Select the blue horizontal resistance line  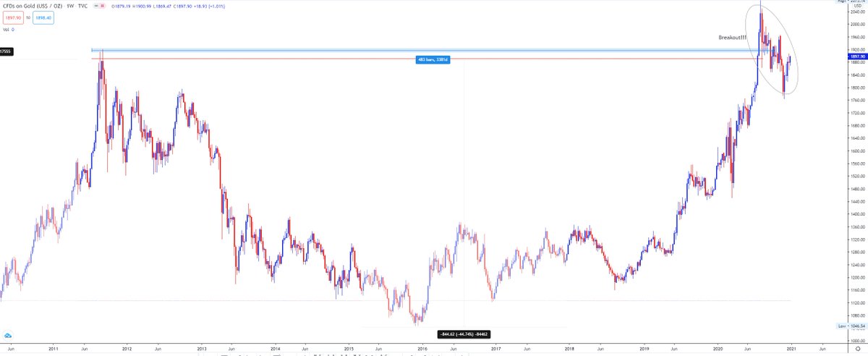coord(434,51)
